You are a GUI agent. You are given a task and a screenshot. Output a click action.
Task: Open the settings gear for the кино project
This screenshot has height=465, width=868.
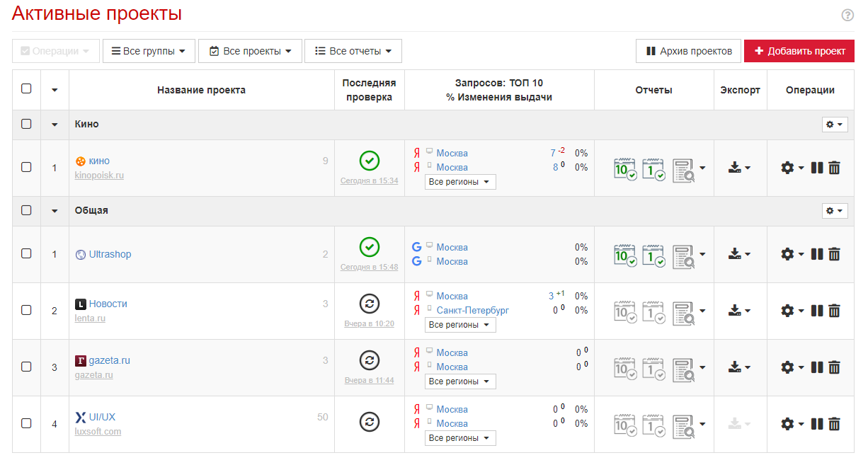[787, 168]
